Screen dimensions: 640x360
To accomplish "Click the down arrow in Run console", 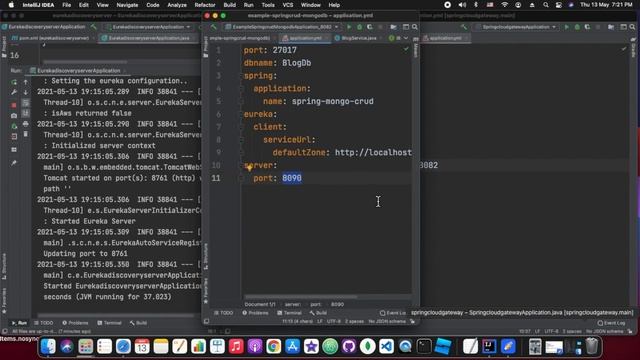I will 26,92.
